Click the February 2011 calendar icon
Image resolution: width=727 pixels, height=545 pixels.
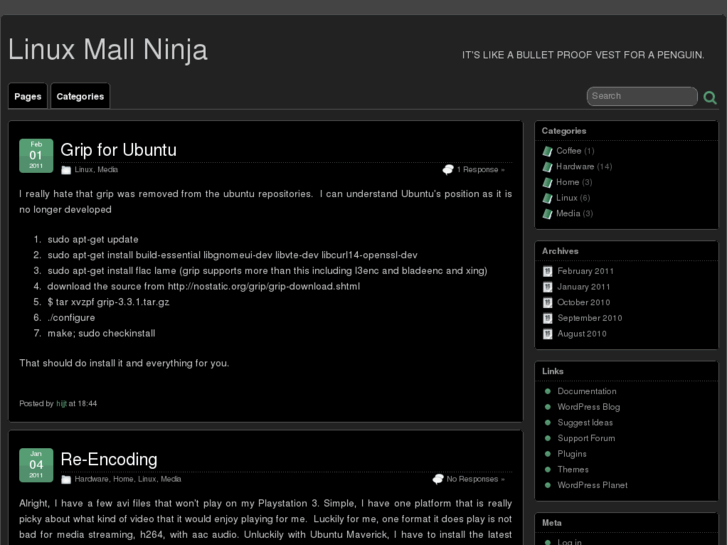[x=548, y=271]
